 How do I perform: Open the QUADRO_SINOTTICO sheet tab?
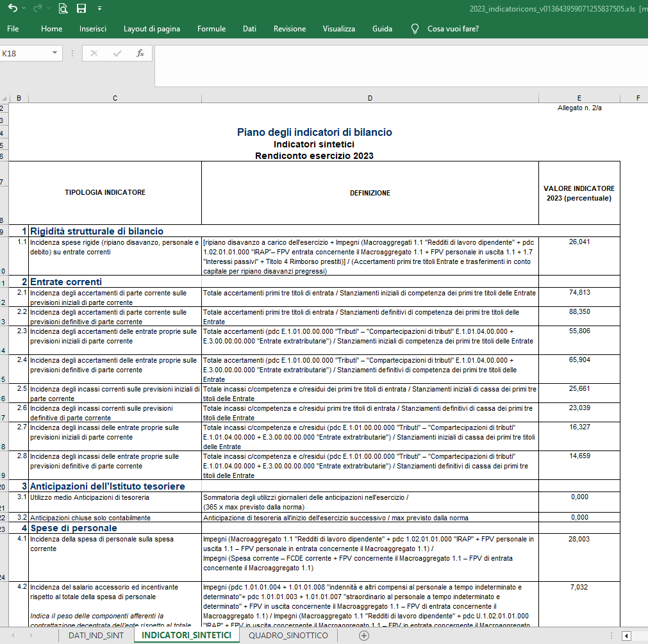pyautogui.click(x=288, y=635)
